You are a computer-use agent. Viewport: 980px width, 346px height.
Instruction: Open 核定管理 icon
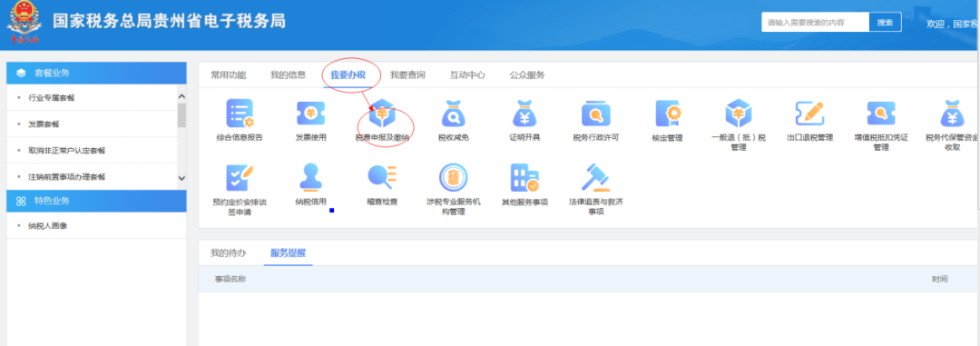tap(667, 114)
